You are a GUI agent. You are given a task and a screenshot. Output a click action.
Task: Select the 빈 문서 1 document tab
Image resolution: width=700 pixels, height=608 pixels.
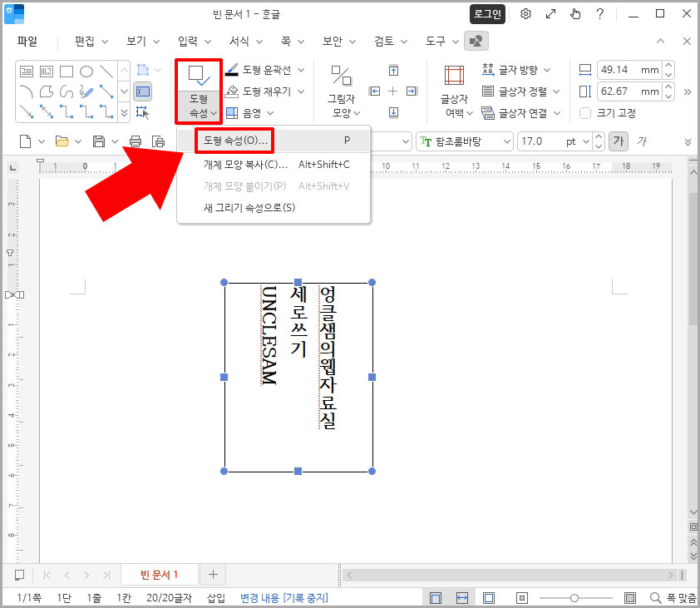[x=159, y=575]
